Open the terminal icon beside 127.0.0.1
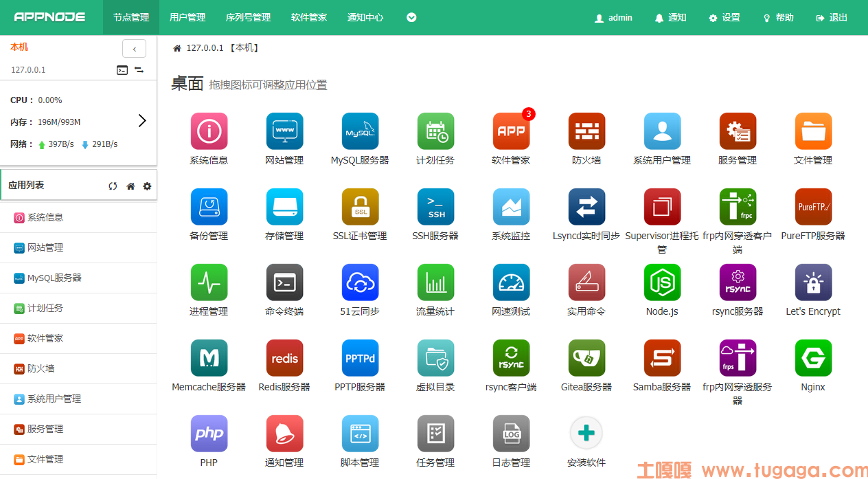 122,69
